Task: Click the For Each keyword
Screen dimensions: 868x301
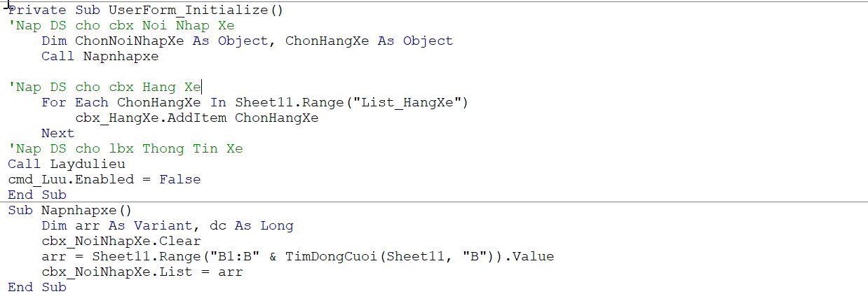Action: (75, 102)
